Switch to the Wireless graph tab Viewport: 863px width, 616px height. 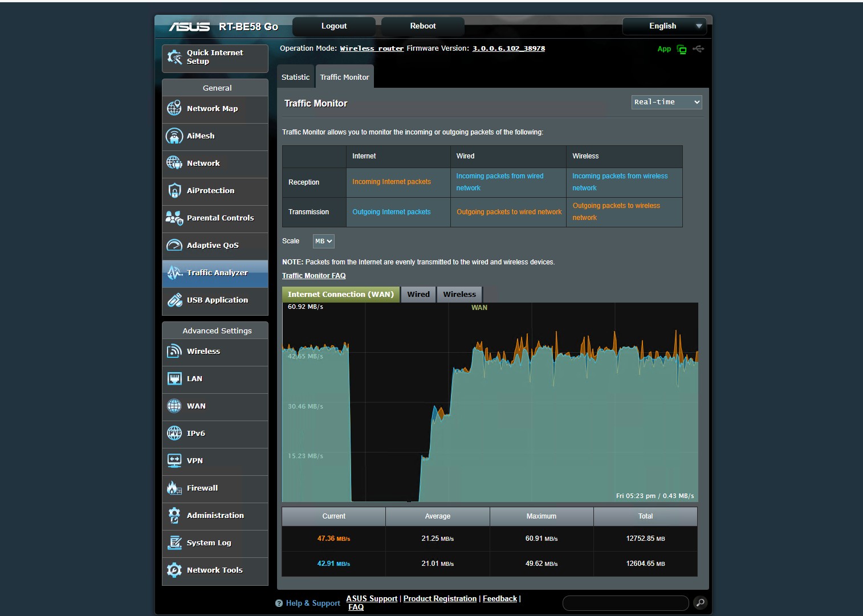[459, 295]
